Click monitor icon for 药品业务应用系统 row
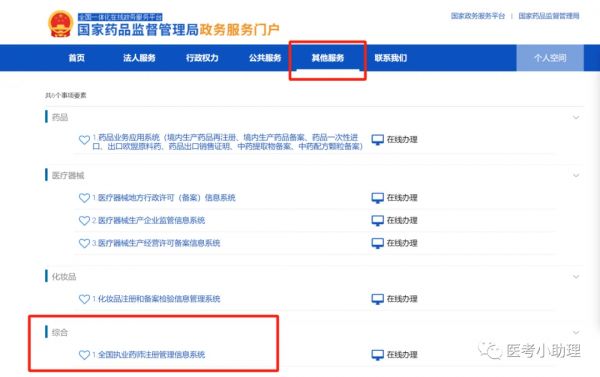 pyautogui.click(x=378, y=140)
